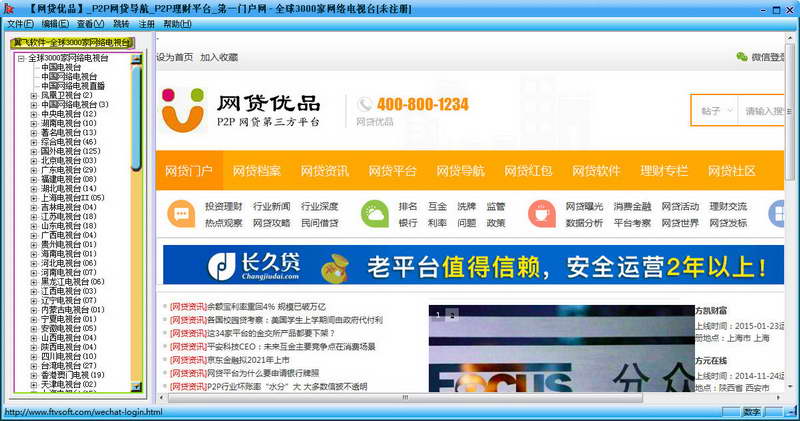Select the 黑龙江电视台 (06) tree item
The image size is (800, 421).
pos(72,282)
